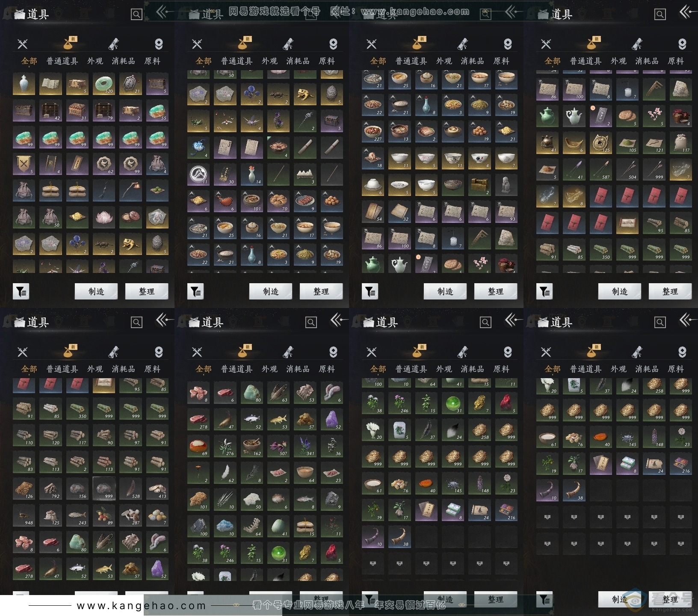Pick the purple flower with count 507
Image resolution: width=698 pixels, height=616 pixels.
278,446
